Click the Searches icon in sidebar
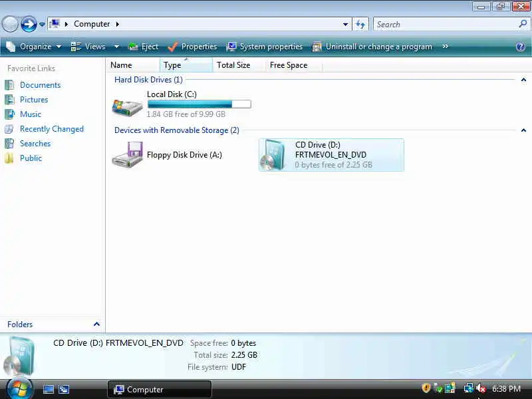This screenshot has height=399, width=532. pos(9,144)
